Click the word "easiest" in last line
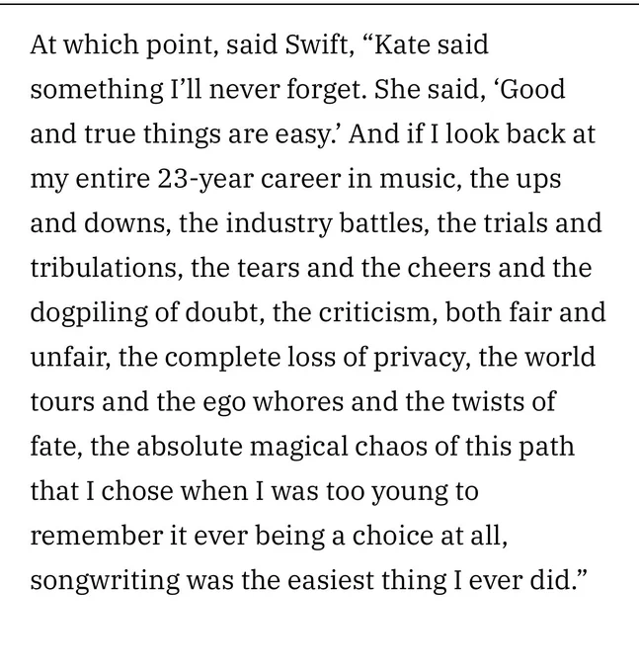Viewport: 639px width, 672px height. coord(331,581)
